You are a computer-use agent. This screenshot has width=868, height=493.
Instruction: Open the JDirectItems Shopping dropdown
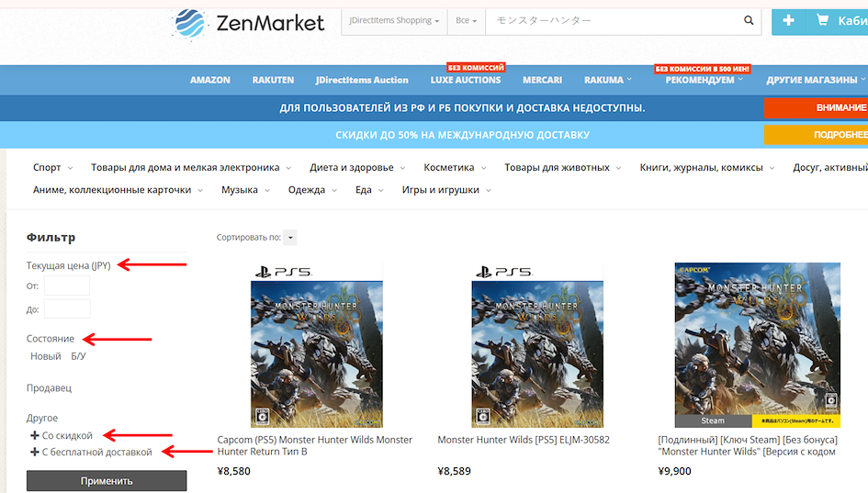(x=394, y=21)
